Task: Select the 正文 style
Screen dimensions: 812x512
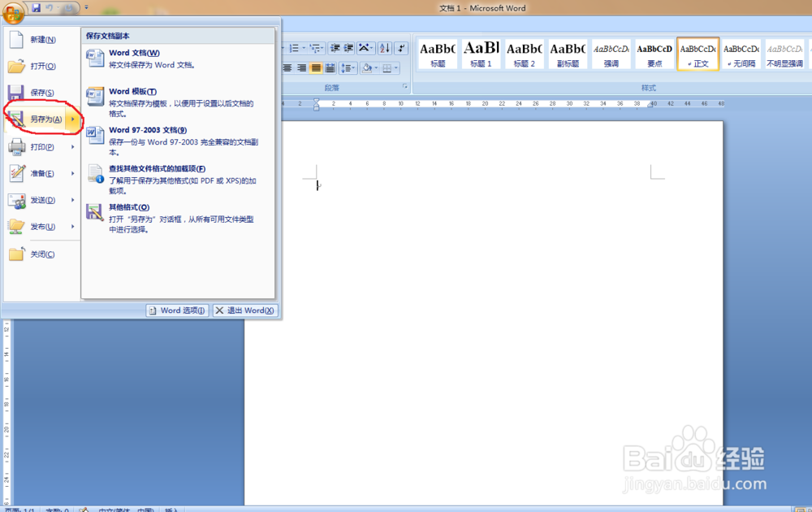Action: point(698,54)
